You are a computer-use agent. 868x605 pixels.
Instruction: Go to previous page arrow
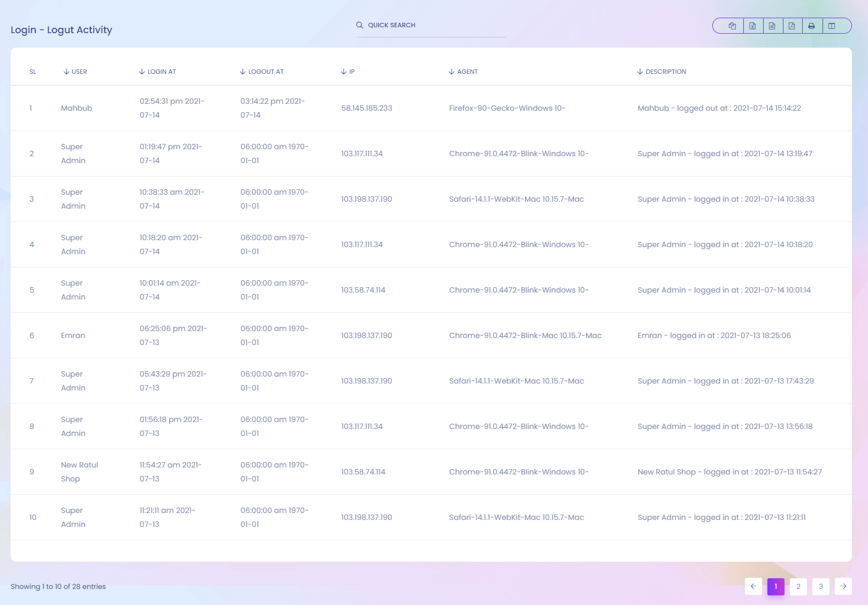pos(753,586)
